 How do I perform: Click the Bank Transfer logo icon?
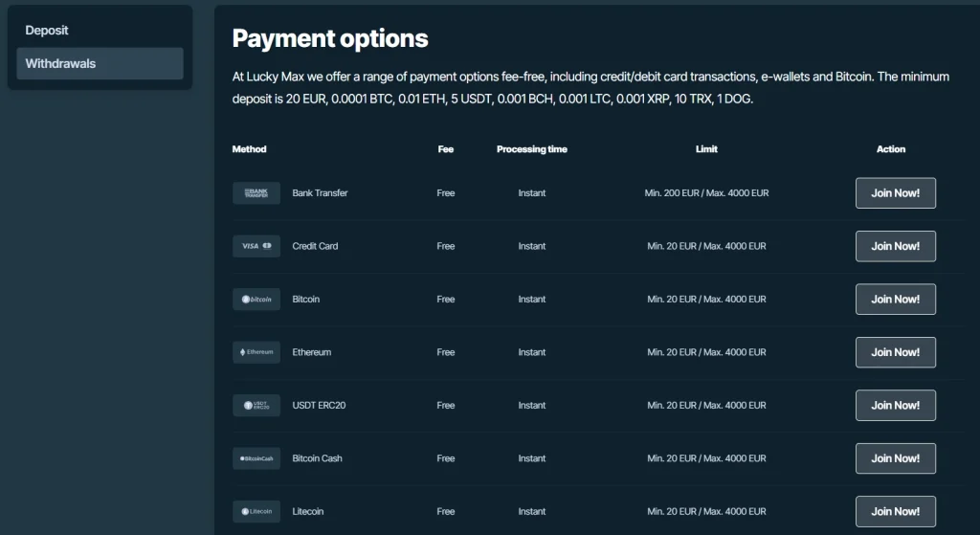[256, 193]
